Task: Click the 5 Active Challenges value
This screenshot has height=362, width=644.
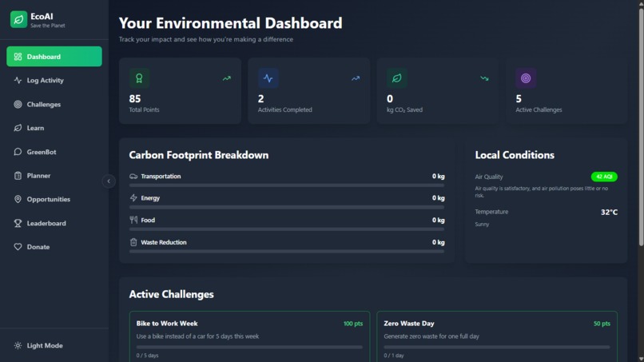Action: (x=519, y=98)
